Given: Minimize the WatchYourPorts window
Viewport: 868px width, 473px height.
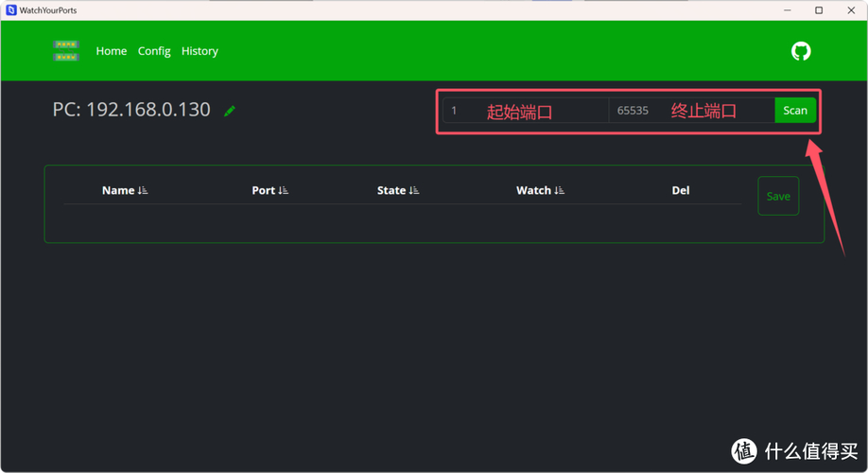Looking at the screenshot, I should click(784, 9).
